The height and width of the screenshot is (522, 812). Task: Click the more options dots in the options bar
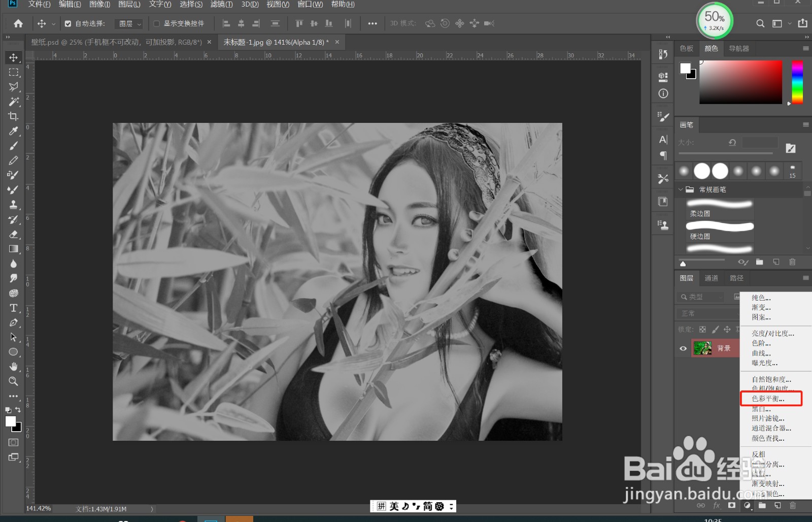[x=373, y=23]
